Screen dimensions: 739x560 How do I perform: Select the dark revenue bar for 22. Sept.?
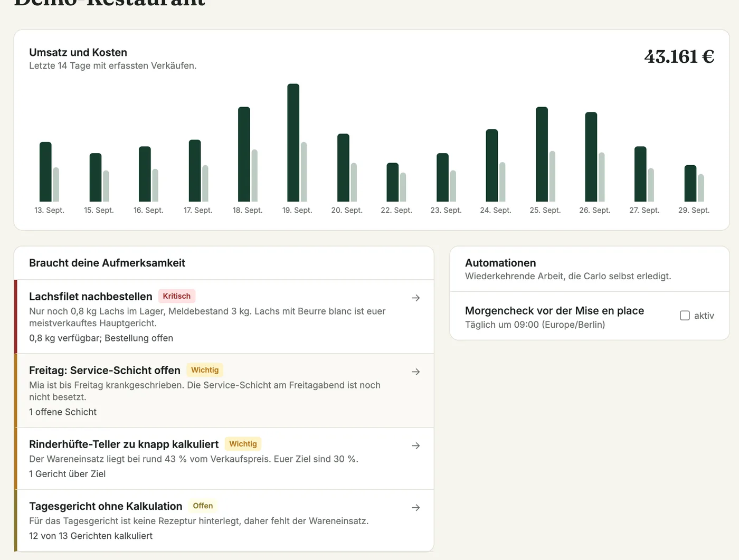tap(393, 182)
